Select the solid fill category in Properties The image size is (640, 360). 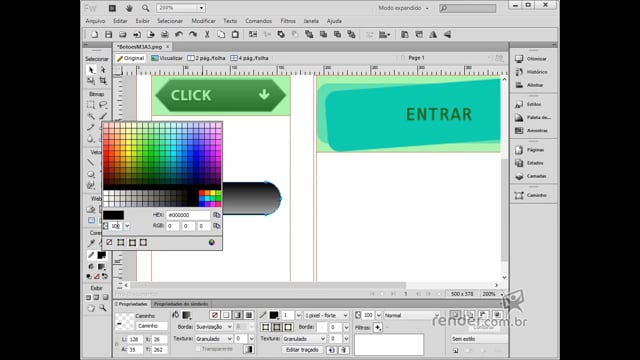pyautogui.click(x=226, y=315)
